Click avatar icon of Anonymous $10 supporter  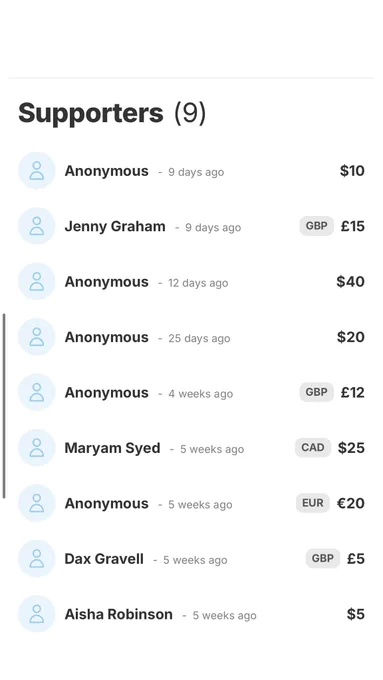36,170
